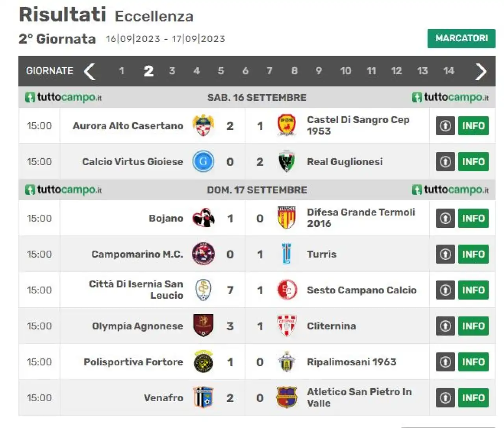Image resolution: width=504 pixels, height=428 pixels.
Task: Switch to giornata 1
Action: (122, 71)
